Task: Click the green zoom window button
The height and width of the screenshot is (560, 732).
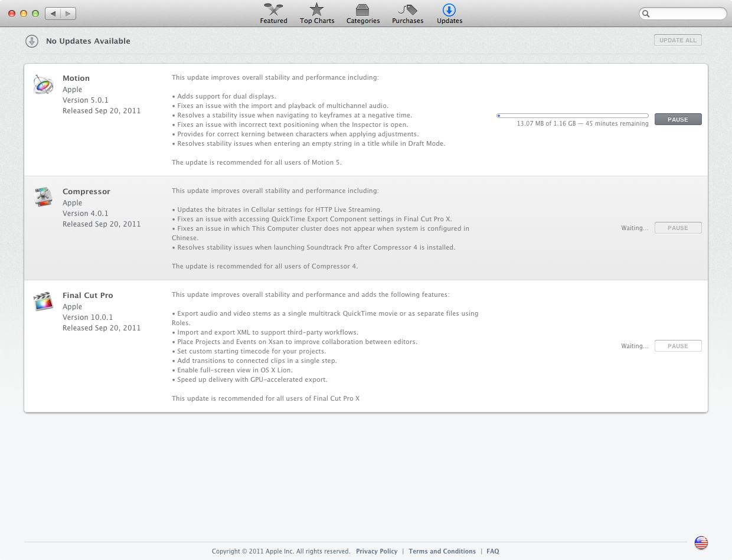Action: pyautogui.click(x=35, y=13)
